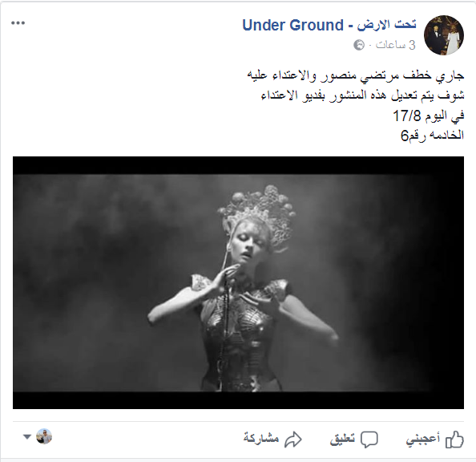The image size is (476, 462).
Task: Click the small commenter avatar near the arrow
Action: point(44,436)
